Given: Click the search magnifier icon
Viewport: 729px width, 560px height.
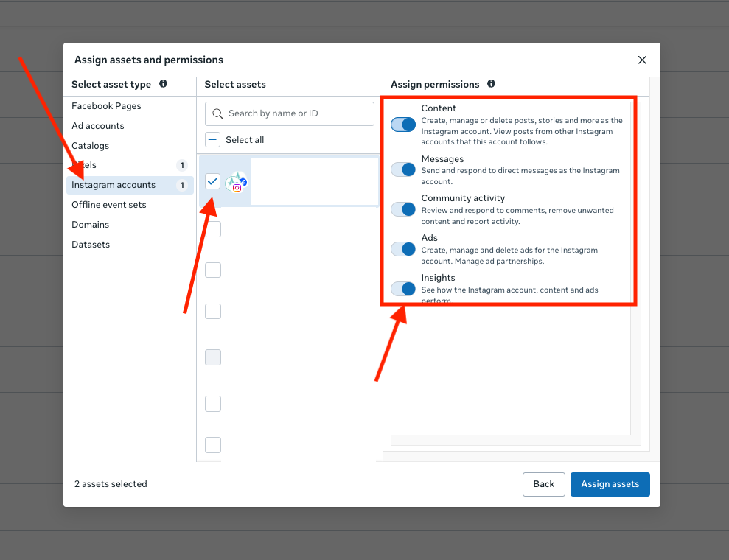Looking at the screenshot, I should (x=217, y=113).
